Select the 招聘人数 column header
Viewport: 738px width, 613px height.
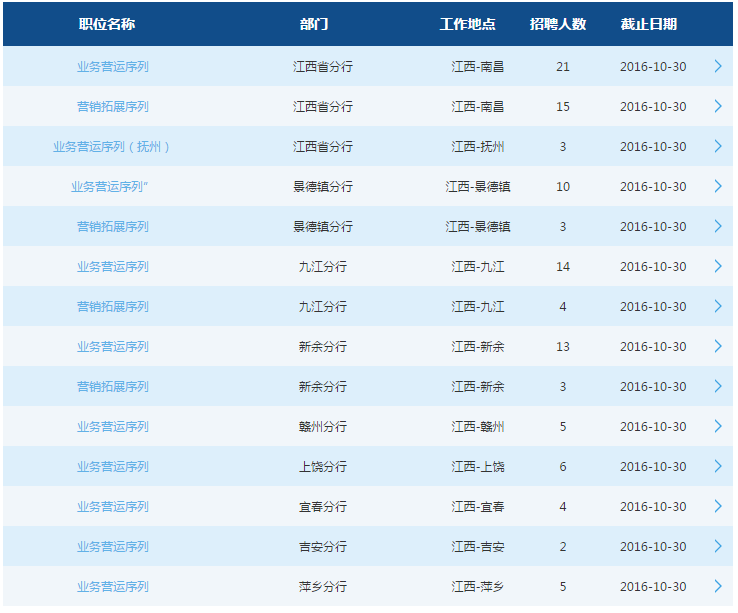(558, 24)
